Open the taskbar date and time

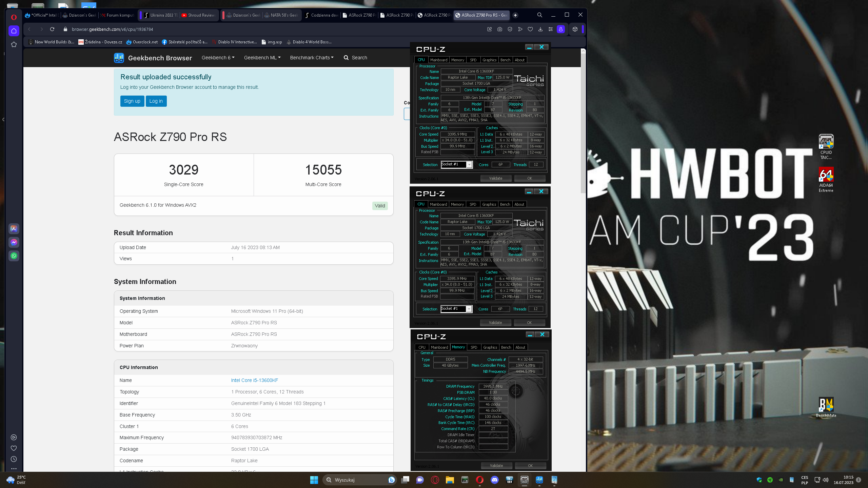click(843, 480)
